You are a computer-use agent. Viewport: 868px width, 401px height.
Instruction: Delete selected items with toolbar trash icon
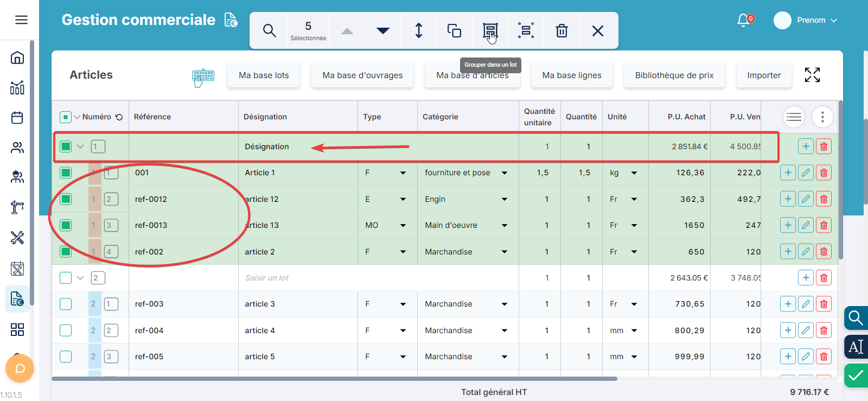[561, 30]
